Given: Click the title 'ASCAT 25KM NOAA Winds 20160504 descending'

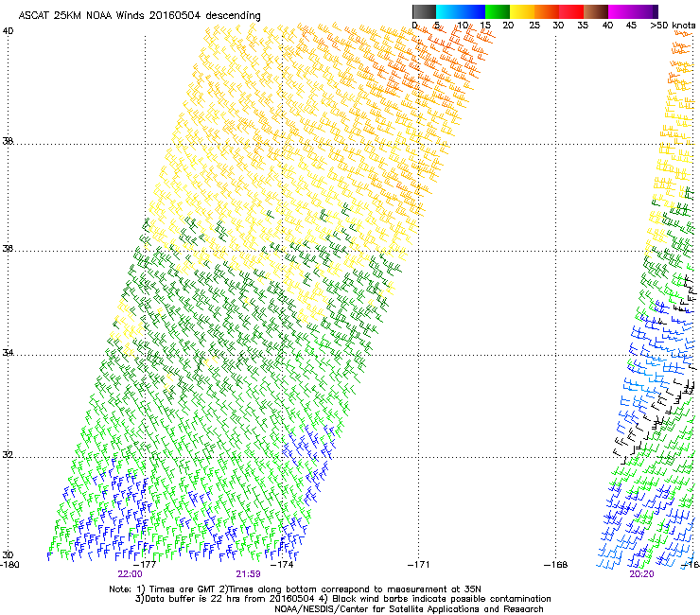Looking at the screenshot, I should [x=139, y=16].
